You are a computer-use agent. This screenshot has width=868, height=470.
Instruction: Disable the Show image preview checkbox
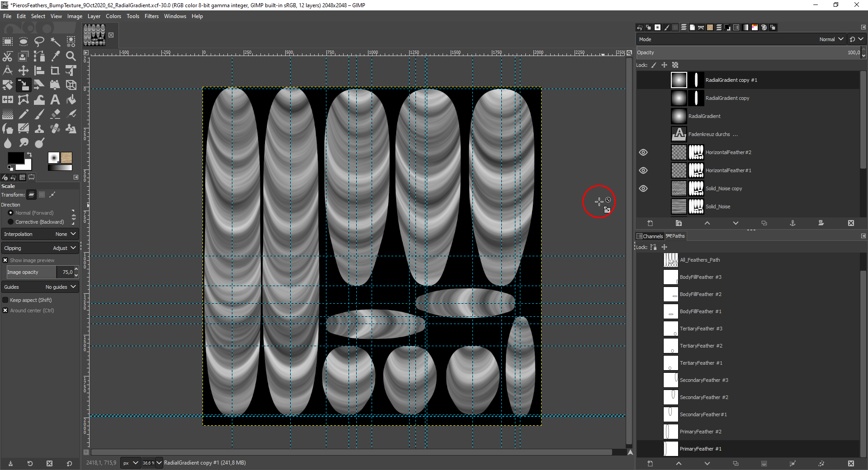(x=5, y=260)
